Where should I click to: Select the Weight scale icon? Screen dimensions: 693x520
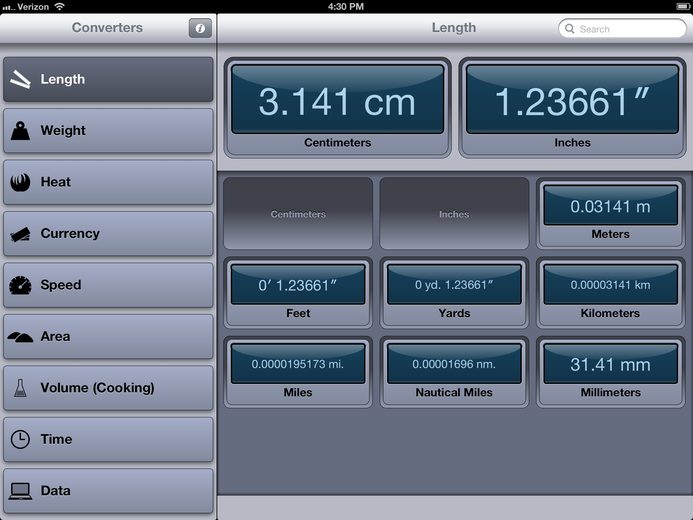point(20,131)
